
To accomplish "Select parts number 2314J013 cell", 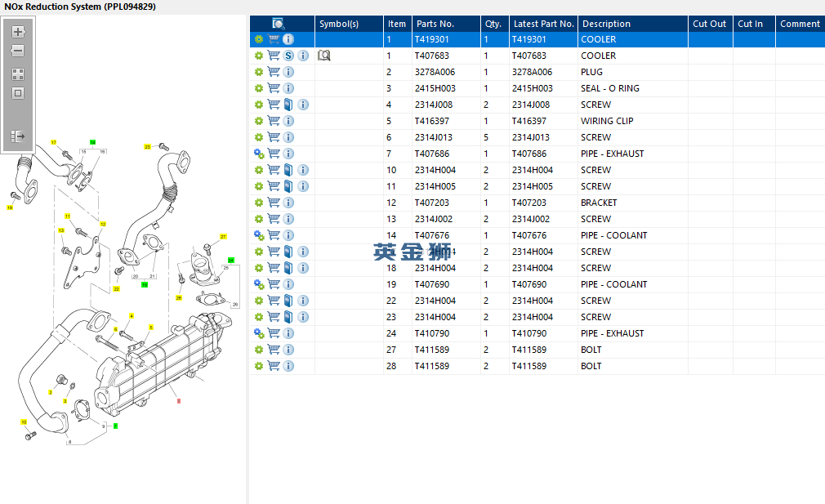I will [x=446, y=136].
